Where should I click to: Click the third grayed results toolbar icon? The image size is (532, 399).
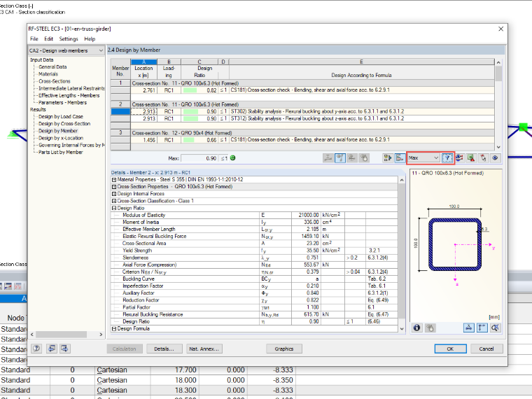pyautogui.click(x=352, y=157)
